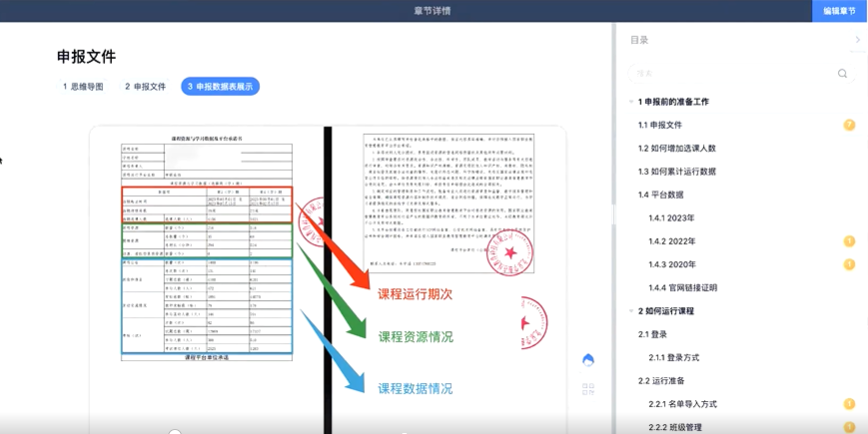
Task: Click the search magnifier icon in catalog
Action: 842,74
